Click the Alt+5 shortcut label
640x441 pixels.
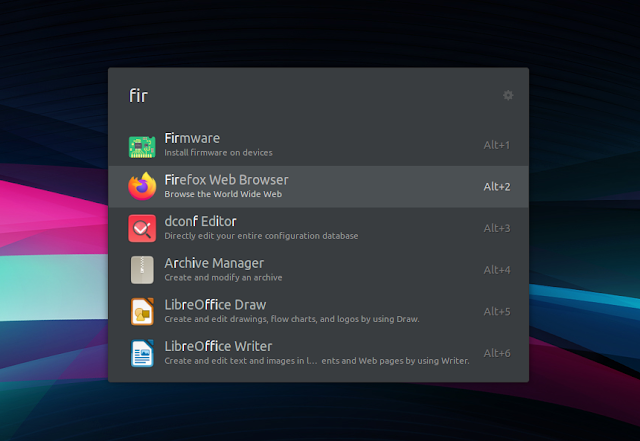click(x=497, y=312)
